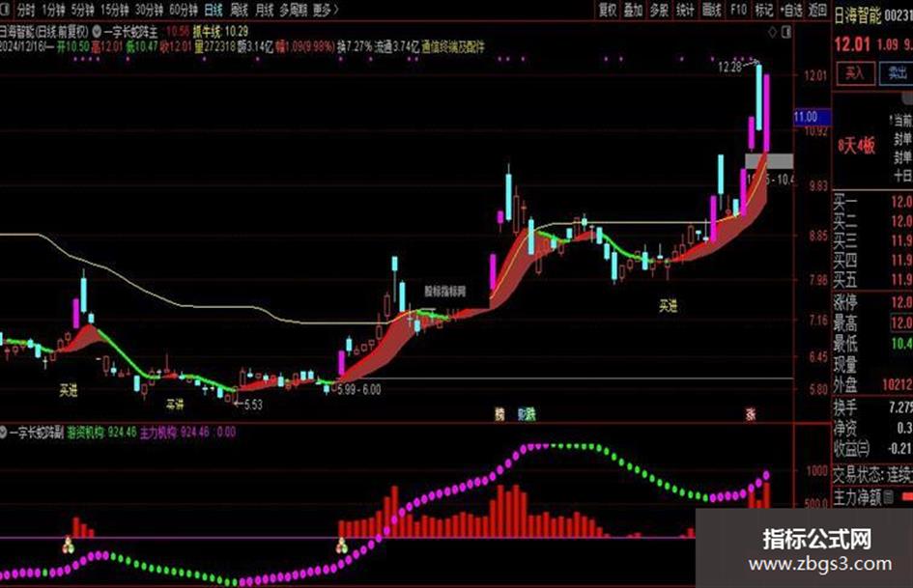Add stock to 自选 watchlist
This screenshot has height=588, width=913.
[790, 10]
